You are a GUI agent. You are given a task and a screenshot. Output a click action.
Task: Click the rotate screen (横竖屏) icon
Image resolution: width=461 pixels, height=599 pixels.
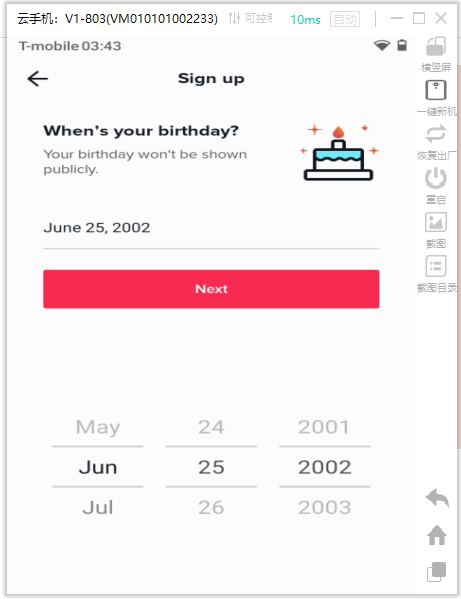[x=436, y=46]
